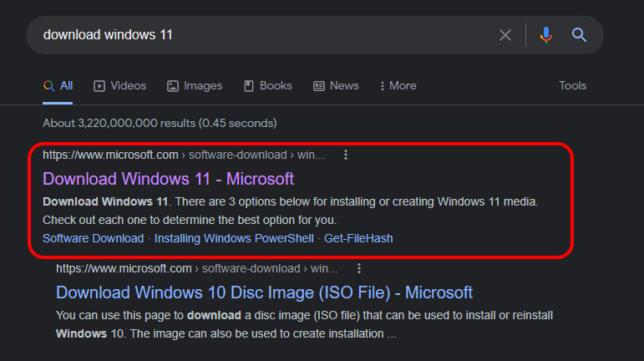Viewport: 644px width, 361px height.
Task: Open the three-dot menu for the Windows 10 result
Action: click(x=359, y=268)
